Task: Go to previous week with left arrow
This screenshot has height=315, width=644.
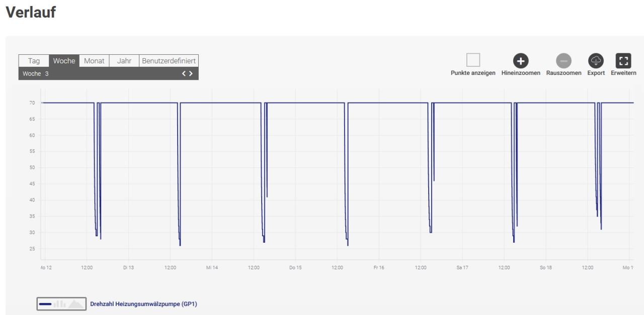Action: 184,74
